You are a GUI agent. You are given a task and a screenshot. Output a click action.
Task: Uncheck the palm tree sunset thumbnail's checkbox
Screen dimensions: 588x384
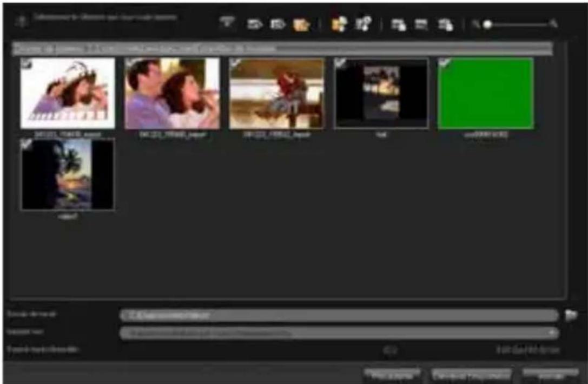27,144
